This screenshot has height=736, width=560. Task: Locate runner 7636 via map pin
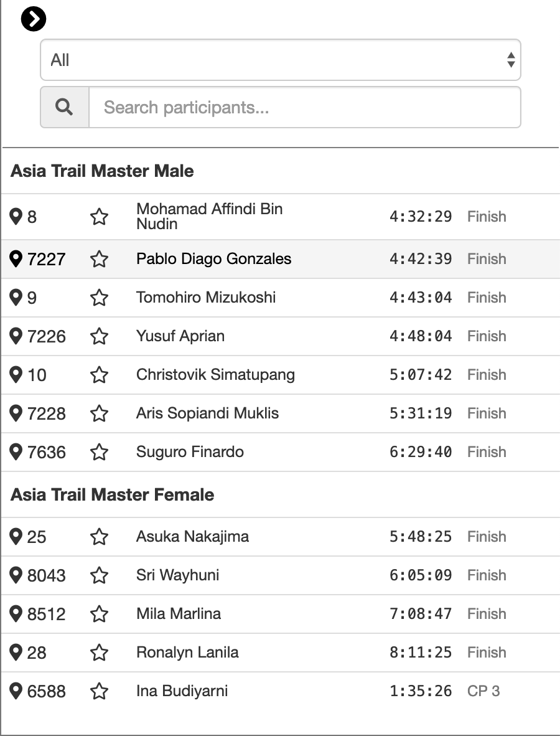(16, 451)
